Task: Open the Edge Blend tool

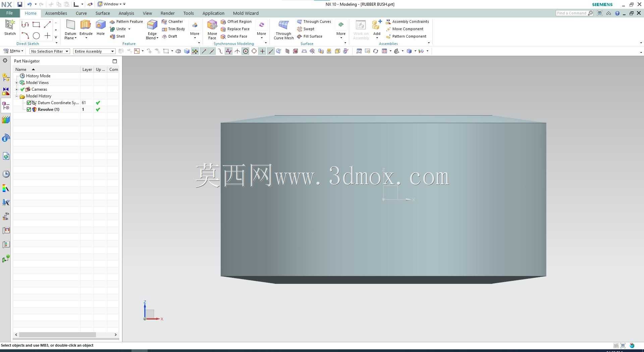Action: coord(152,30)
